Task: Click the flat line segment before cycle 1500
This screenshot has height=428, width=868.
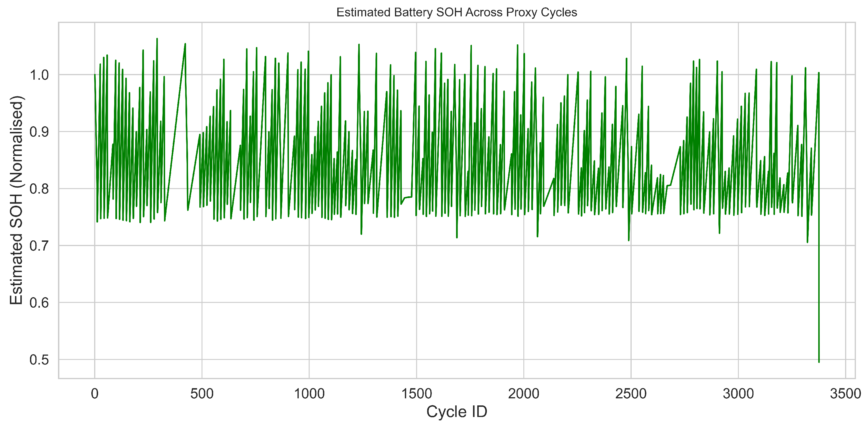Action: point(408,197)
